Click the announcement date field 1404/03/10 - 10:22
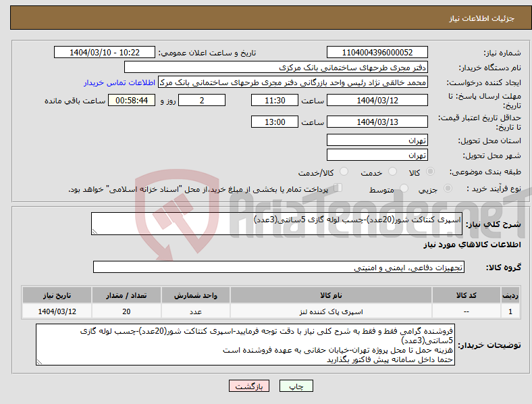 pos(105,52)
